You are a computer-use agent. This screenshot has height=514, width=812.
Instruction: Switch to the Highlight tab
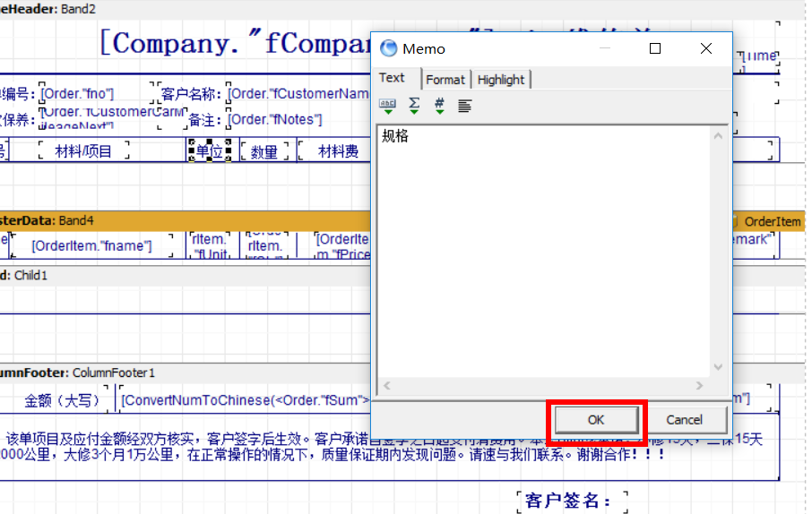pyautogui.click(x=501, y=80)
